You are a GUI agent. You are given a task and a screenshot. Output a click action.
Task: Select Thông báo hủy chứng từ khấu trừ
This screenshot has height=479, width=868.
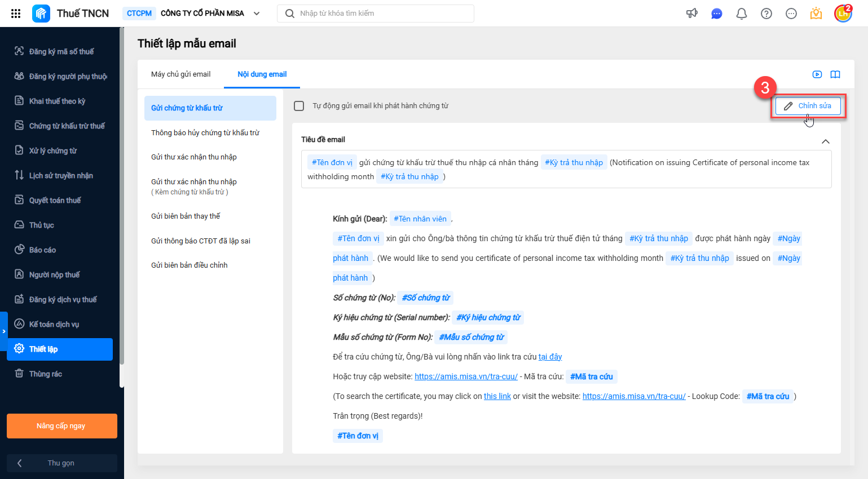coord(210,133)
